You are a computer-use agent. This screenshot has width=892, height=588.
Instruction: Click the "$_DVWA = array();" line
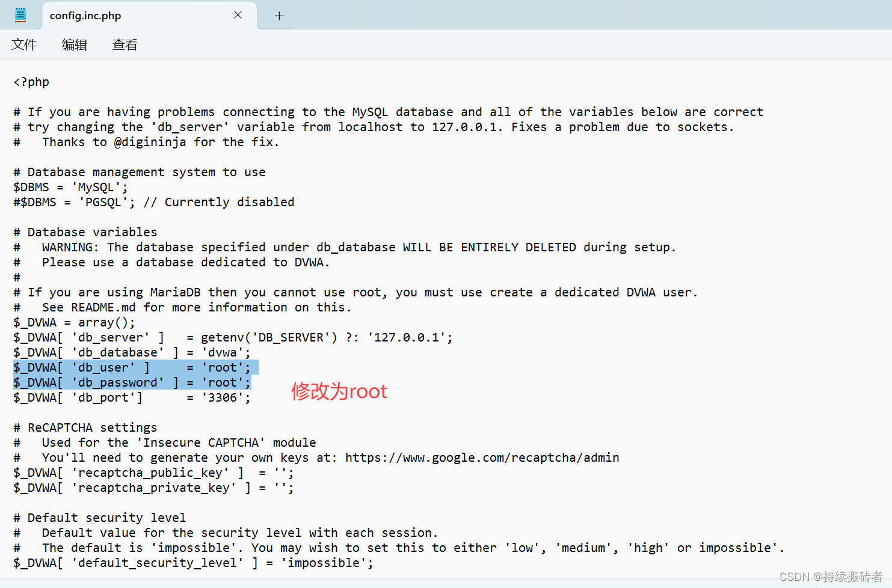74,322
